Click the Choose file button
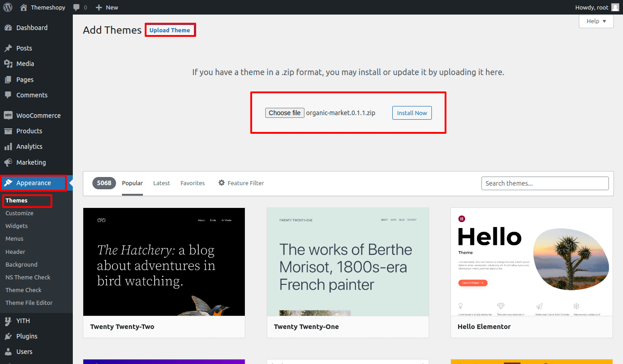 pyautogui.click(x=284, y=113)
